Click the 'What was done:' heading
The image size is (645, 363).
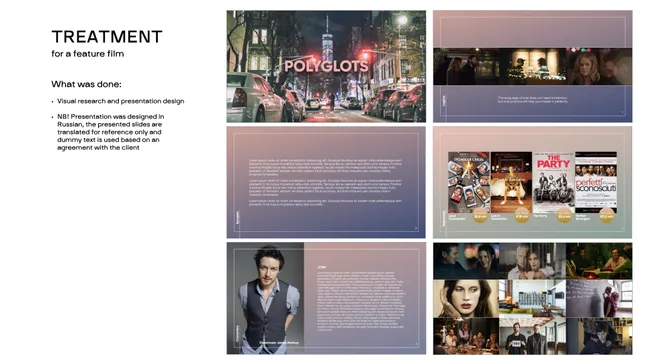[86, 84]
